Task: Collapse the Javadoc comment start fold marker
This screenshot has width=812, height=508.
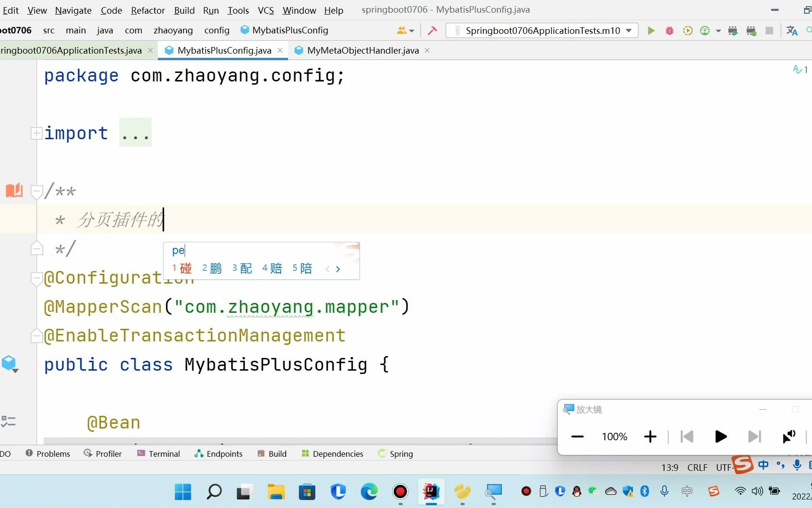Action: pos(36,191)
